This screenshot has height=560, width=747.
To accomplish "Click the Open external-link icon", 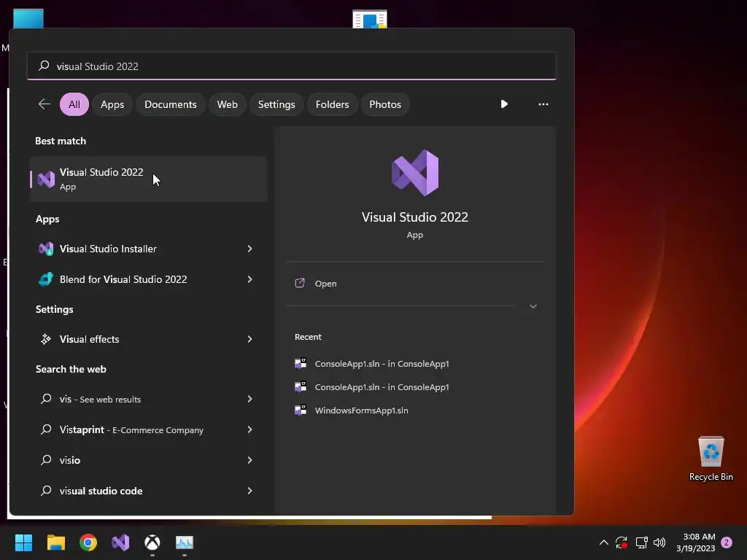I will [300, 284].
